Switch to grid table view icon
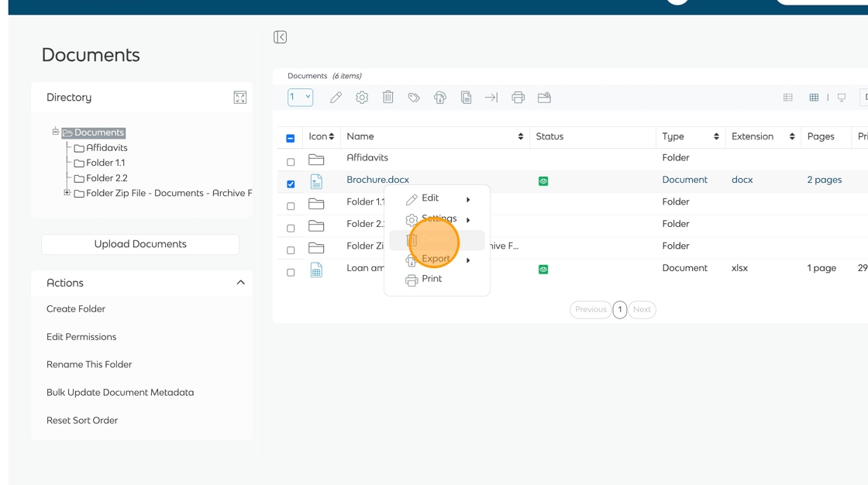This screenshot has width=868, height=485. [x=814, y=98]
